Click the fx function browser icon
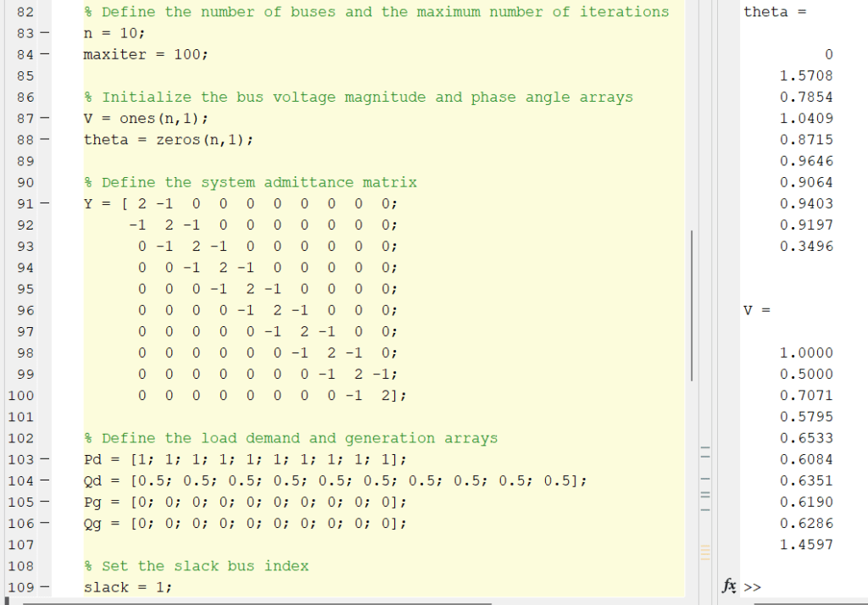 coord(729,586)
